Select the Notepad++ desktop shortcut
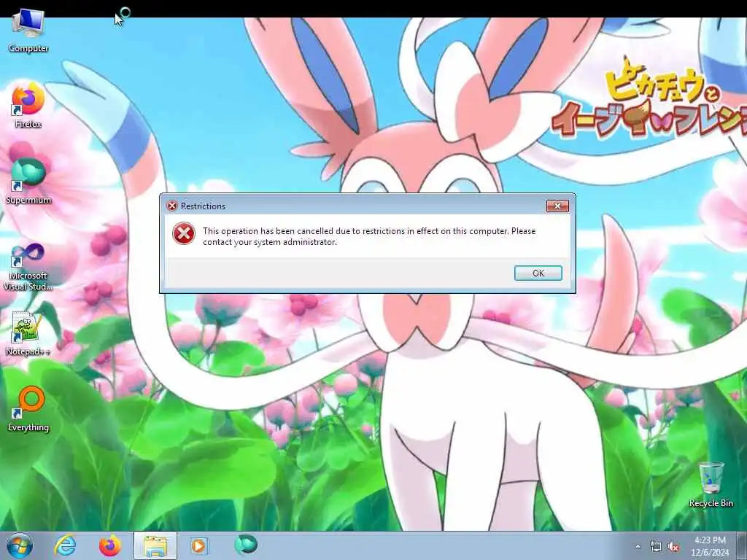Image resolution: width=747 pixels, height=560 pixels. (x=28, y=333)
